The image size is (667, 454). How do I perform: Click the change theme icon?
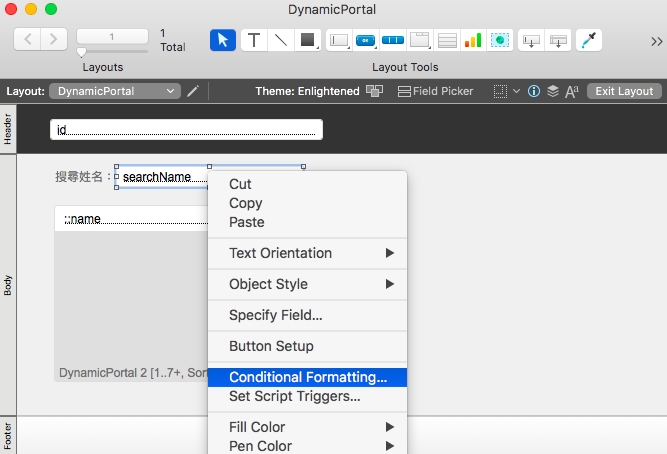point(374,91)
